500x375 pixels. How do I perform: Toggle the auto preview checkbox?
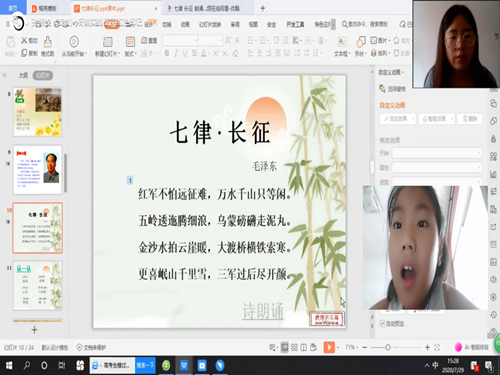(382, 323)
